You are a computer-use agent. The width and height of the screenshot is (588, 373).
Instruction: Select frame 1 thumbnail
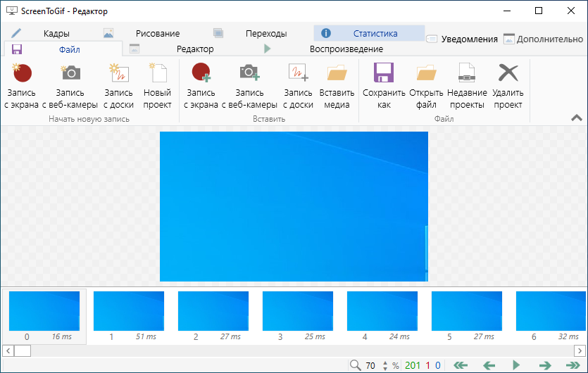pos(129,311)
